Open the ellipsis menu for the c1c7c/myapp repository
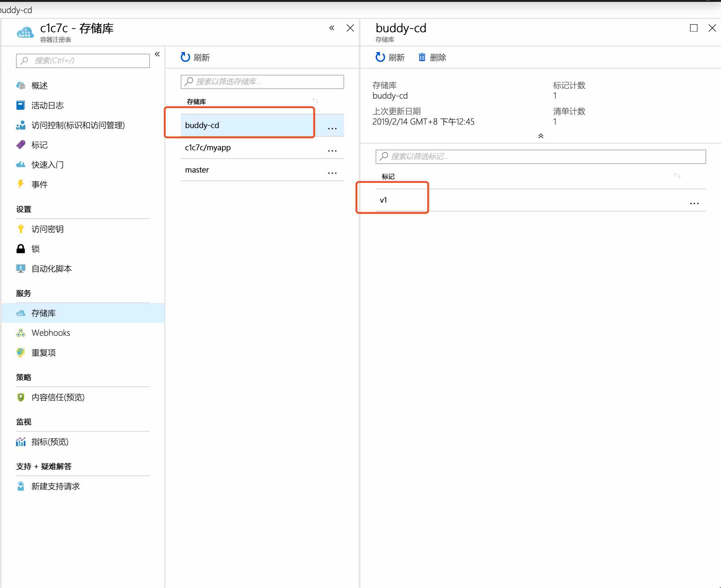The width and height of the screenshot is (721, 588). pyautogui.click(x=332, y=150)
